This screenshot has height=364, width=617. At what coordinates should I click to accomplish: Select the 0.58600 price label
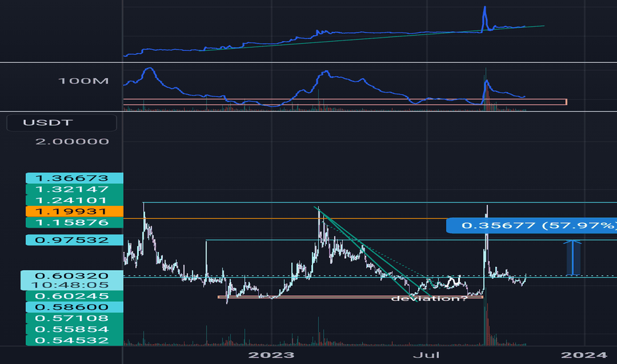[74, 307]
